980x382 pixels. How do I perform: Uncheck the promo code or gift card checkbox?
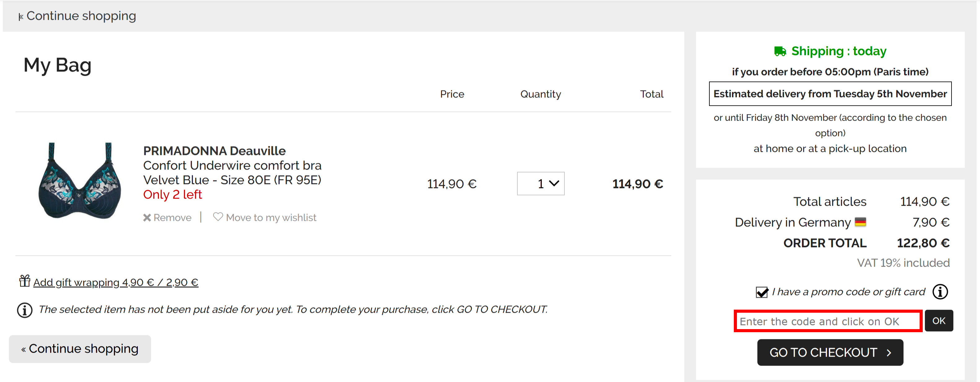[762, 292]
